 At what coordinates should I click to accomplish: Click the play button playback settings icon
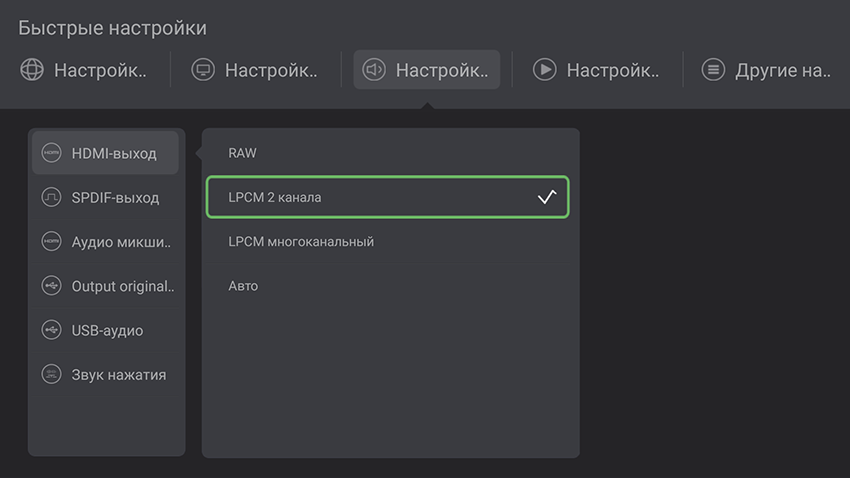[544, 70]
